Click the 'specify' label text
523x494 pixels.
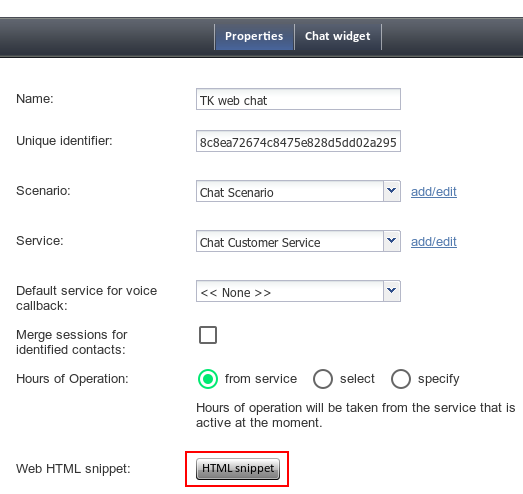[x=439, y=379]
